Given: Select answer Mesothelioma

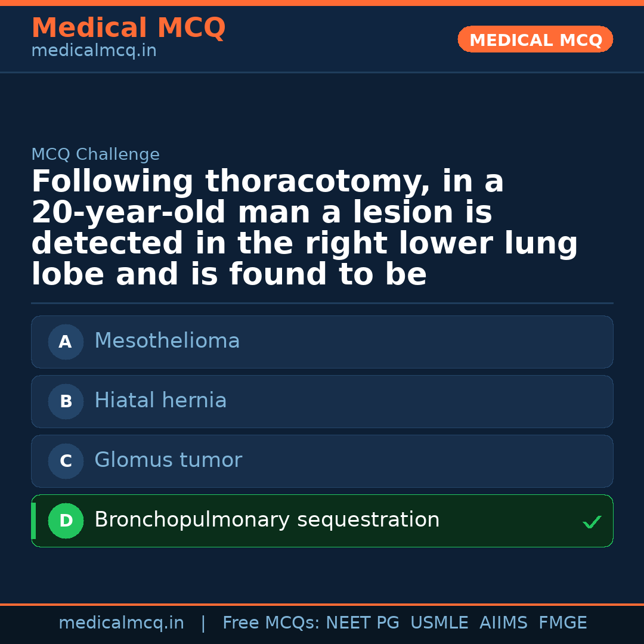Looking at the screenshot, I should [x=322, y=342].
